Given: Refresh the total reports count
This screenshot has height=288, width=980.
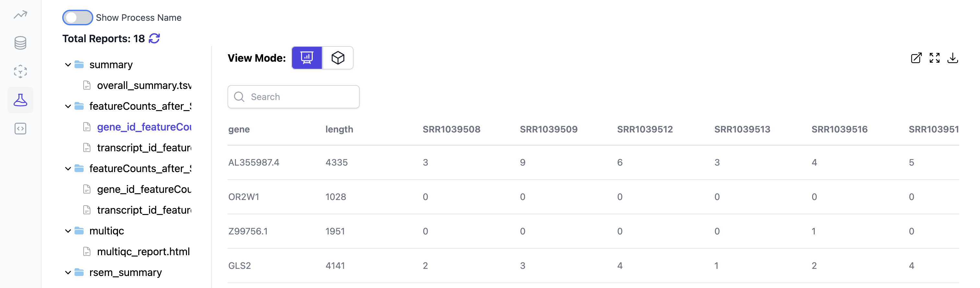Looking at the screenshot, I should click(x=154, y=39).
